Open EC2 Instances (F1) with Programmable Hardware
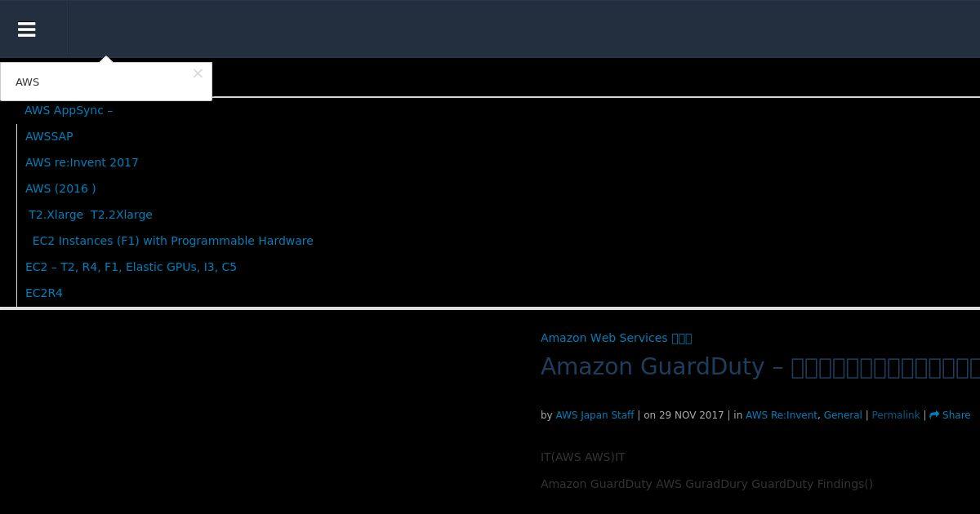Image resolution: width=980 pixels, height=514 pixels. (173, 241)
